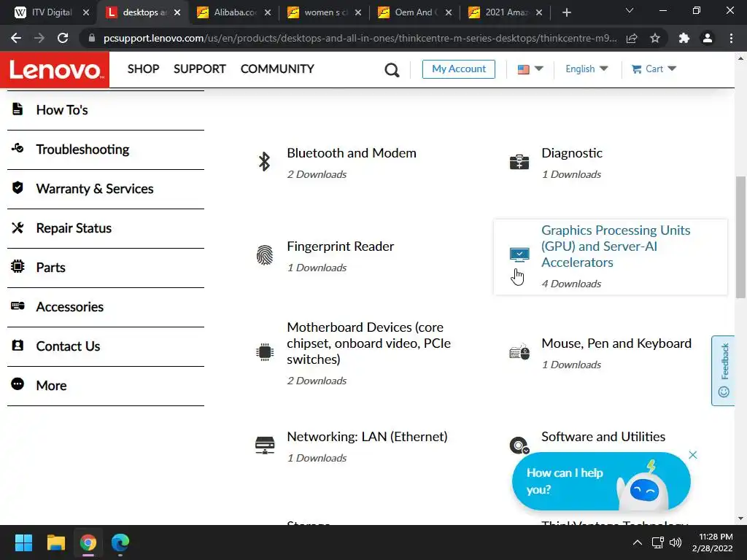Click the Parts chip icon in sidebar

[x=18, y=266]
